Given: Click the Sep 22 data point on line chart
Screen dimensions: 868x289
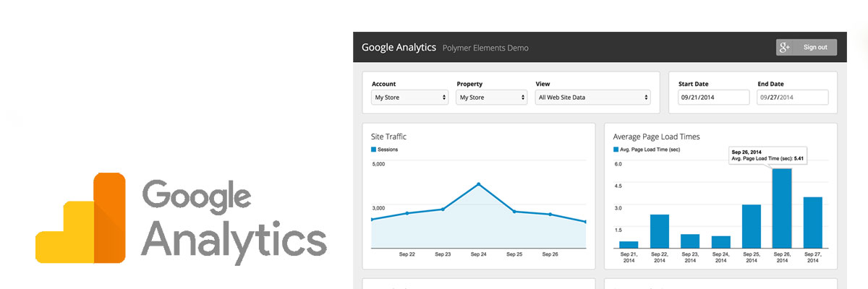Looking at the screenshot, I should tap(407, 213).
